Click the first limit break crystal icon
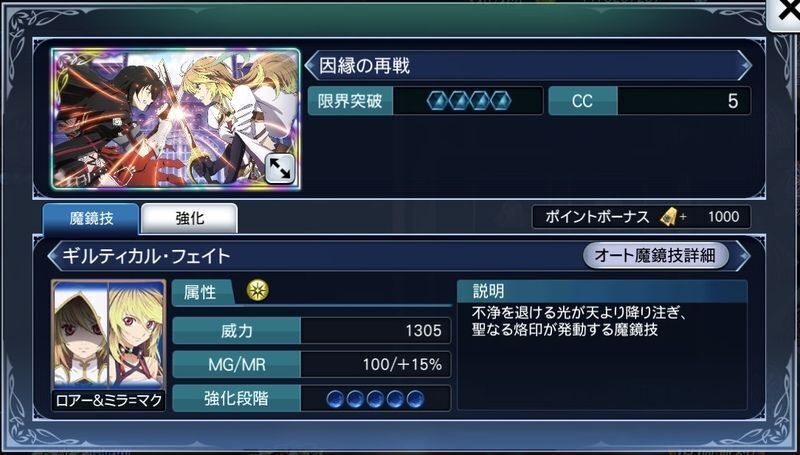The width and height of the screenshot is (800, 455). tap(437, 101)
